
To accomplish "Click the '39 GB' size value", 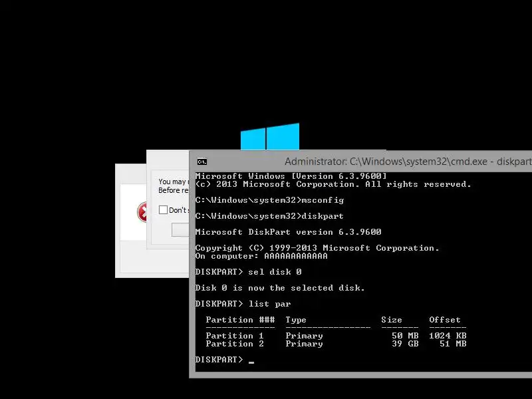I will 405,344.
